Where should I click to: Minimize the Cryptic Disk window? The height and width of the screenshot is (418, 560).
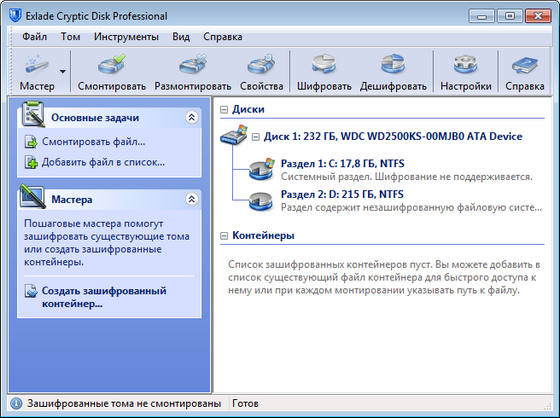pos(482,16)
